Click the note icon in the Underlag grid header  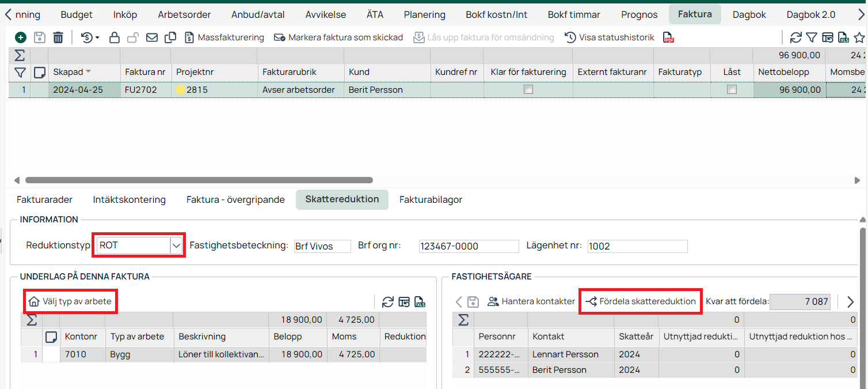[x=51, y=337]
